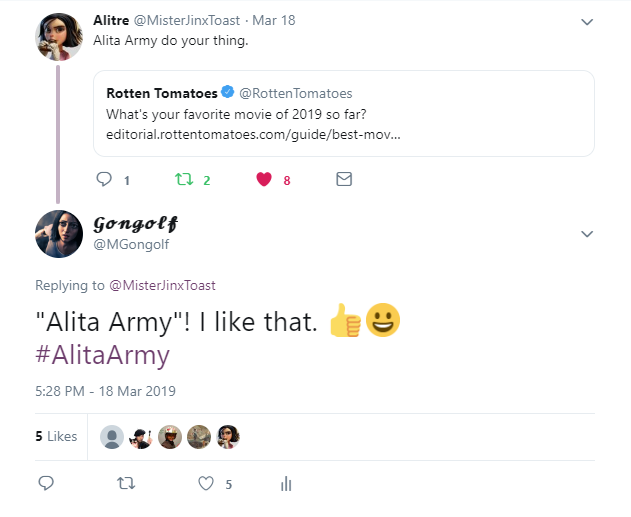Image resolution: width=631 pixels, height=517 pixels.
Task: Like Alitre's tweet with 8 hearts
Action: click(x=264, y=180)
